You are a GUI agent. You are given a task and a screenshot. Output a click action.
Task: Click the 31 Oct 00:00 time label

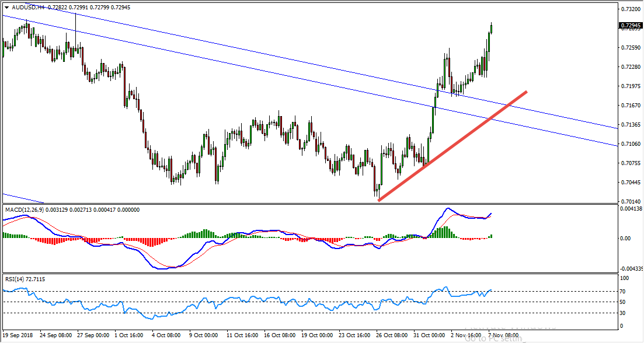click(x=428, y=335)
